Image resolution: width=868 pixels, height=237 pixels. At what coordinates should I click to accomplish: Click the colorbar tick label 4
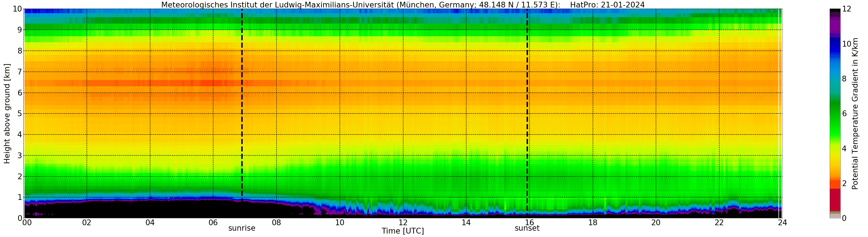[844, 148]
